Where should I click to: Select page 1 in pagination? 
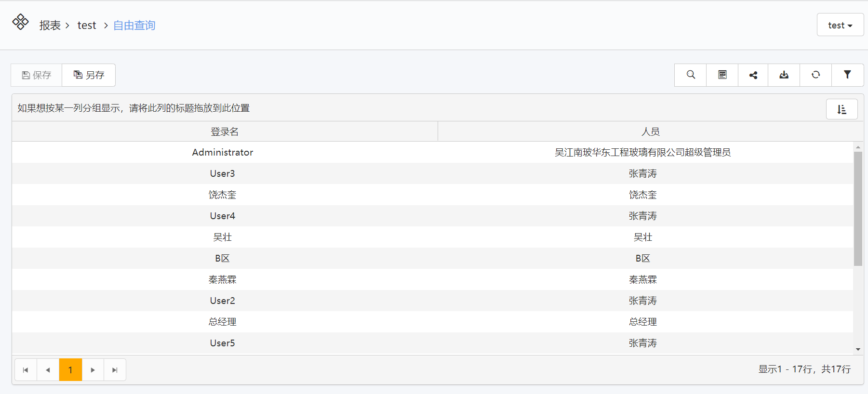[70, 370]
